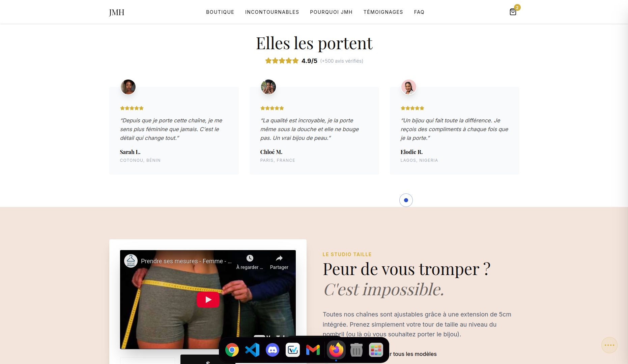Viewport: 628px width, 364px height.
Task: Play the YouTube measurement video
Action: pos(208,300)
